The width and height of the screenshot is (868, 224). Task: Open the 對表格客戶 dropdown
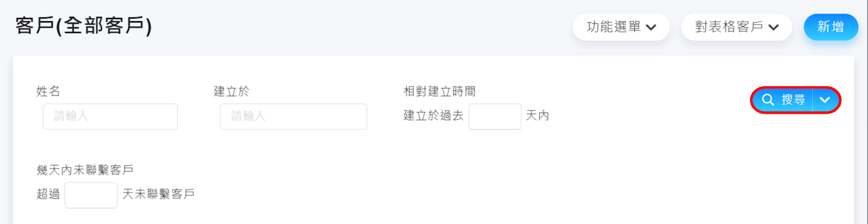pyautogui.click(x=729, y=27)
